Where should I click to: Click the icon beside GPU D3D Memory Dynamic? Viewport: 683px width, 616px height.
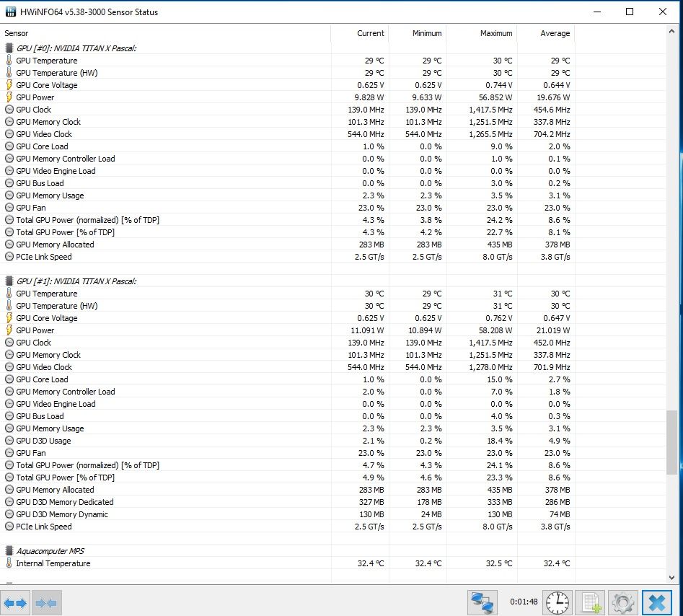[x=9, y=514]
